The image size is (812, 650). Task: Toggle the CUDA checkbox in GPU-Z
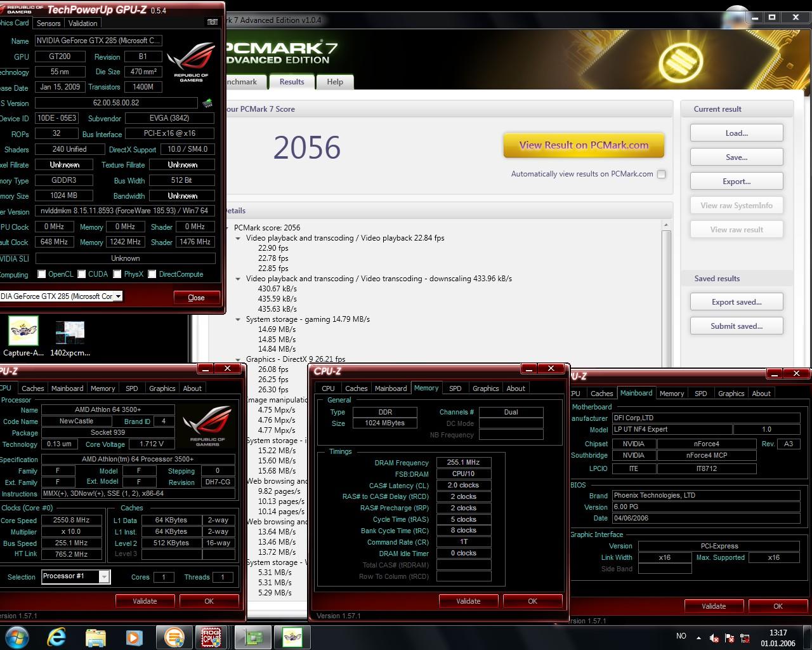pos(82,274)
